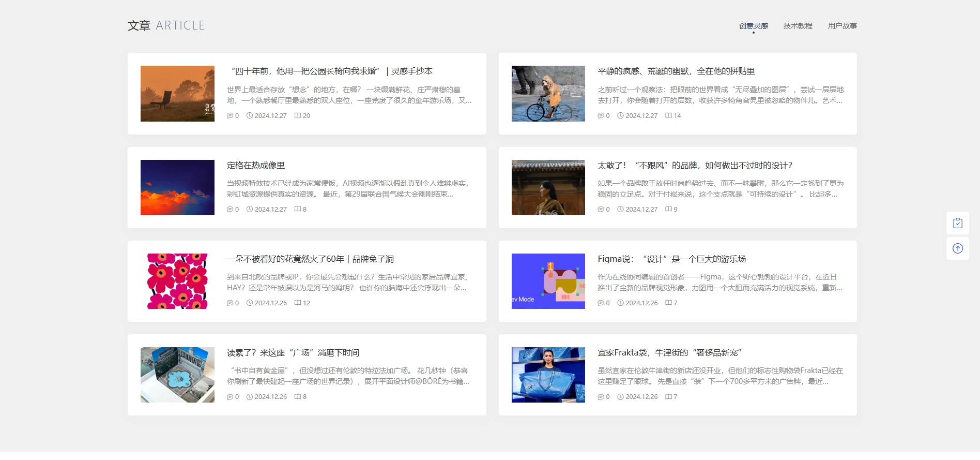
Task: Open article 平静的疯感、荒诞的幽默
Action: click(x=676, y=71)
